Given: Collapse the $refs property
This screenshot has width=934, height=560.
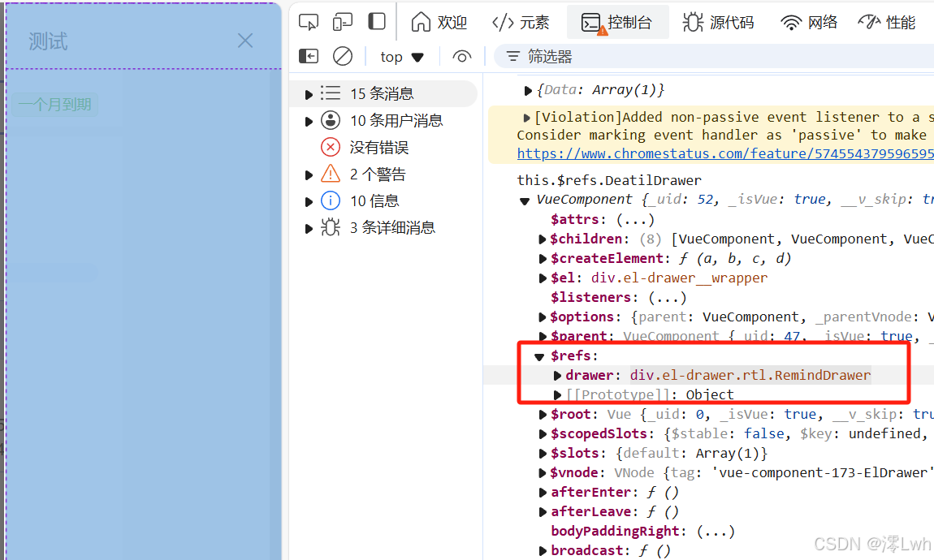Looking at the screenshot, I should tap(540, 355).
